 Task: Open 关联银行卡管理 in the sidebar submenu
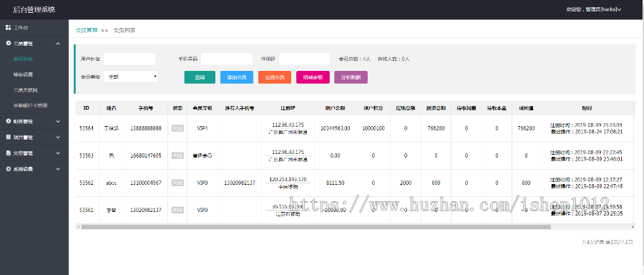[30, 106]
